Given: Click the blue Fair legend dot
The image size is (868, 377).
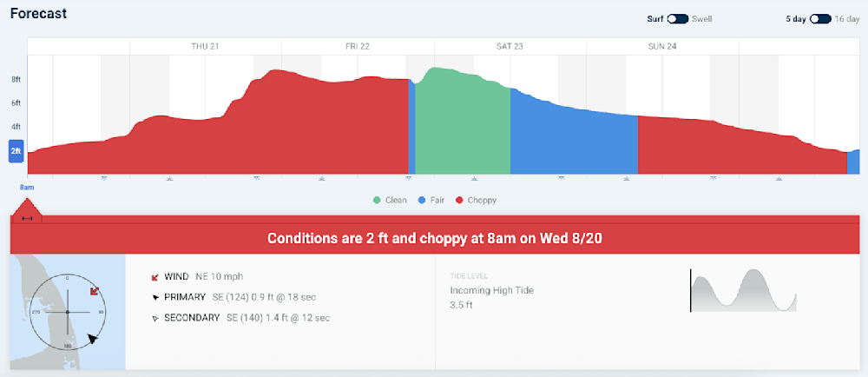Looking at the screenshot, I should (x=421, y=200).
